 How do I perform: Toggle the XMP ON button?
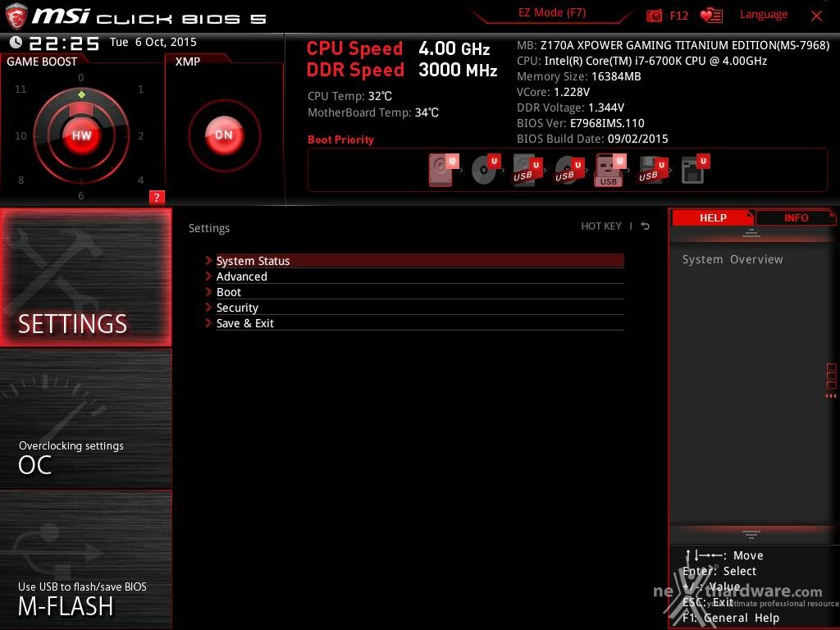(x=224, y=135)
